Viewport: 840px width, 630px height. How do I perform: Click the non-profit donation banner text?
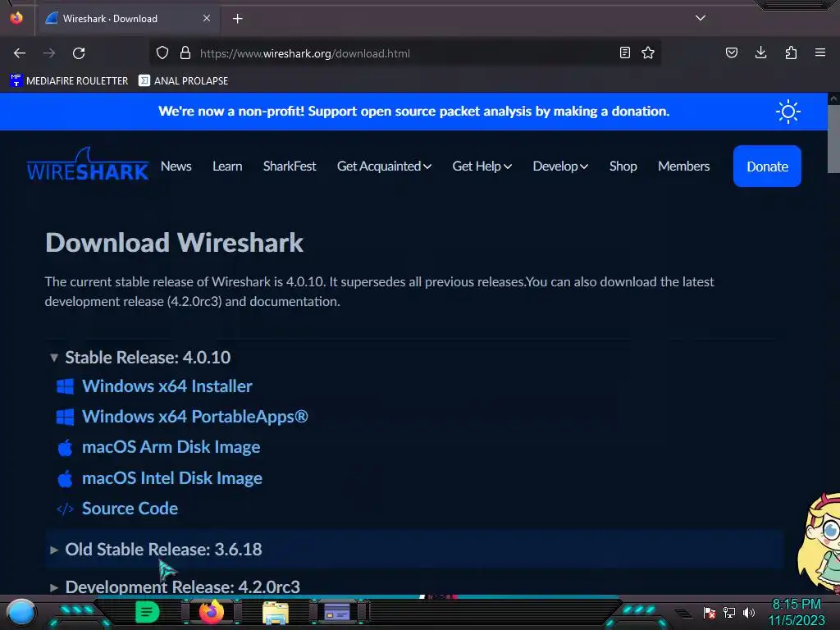tap(413, 112)
